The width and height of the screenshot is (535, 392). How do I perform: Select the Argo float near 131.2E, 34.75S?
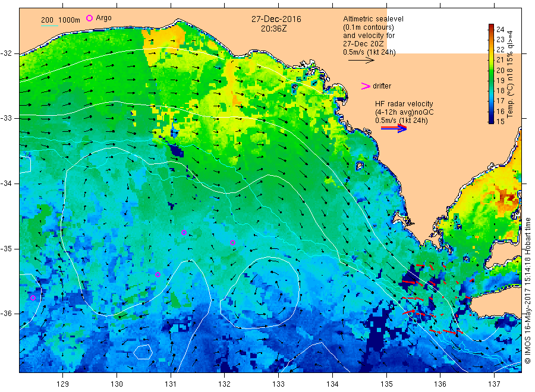tap(184, 232)
